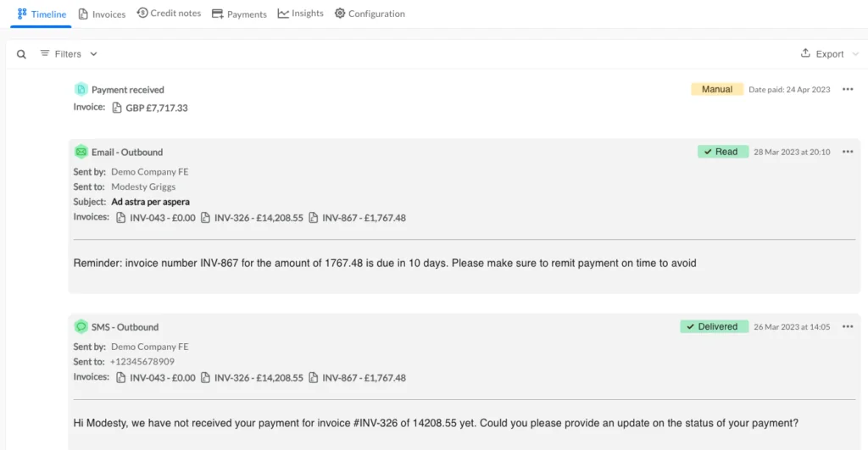
Task: Open INV-326 invoice in the email entry
Action: coord(252,218)
